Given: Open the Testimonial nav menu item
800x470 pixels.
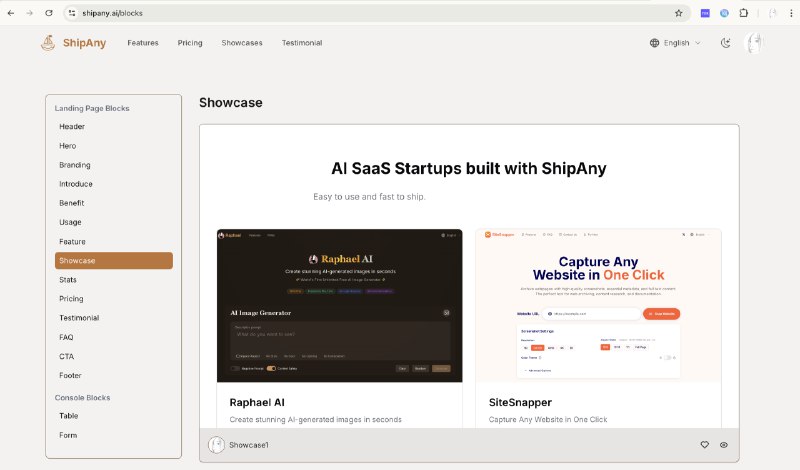Looking at the screenshot, I should 302,43.
